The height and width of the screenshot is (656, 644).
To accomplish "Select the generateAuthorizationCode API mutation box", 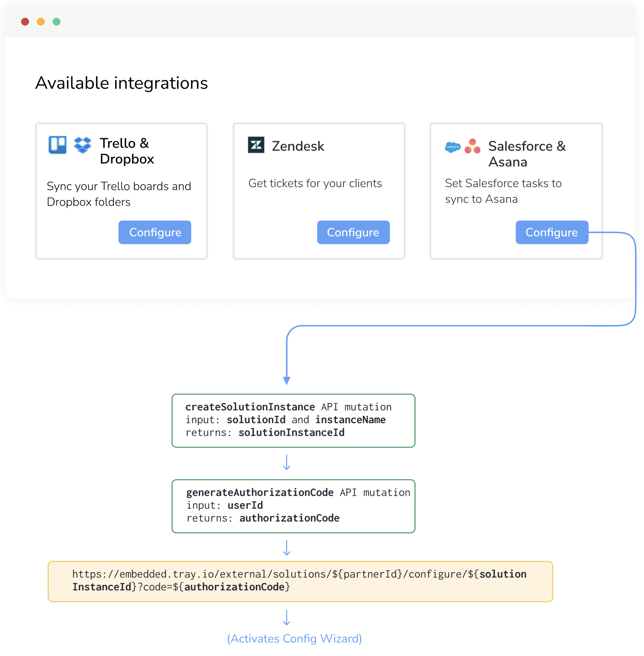I will 293,506.
